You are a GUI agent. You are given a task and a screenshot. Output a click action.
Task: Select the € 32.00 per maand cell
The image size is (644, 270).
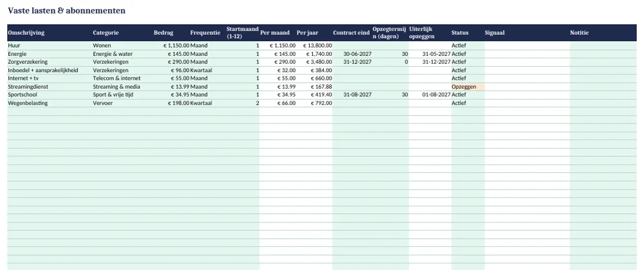[278, 70]
